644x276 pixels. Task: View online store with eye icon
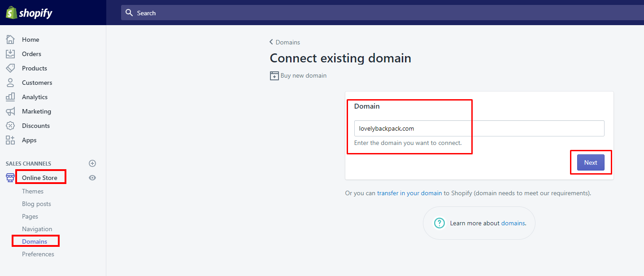tap(92, 178)
